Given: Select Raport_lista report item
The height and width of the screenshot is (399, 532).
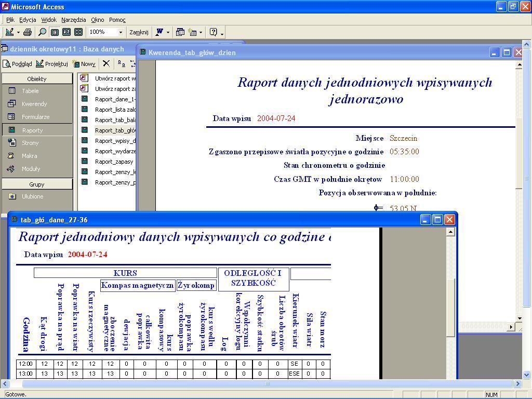Looking at the screenshot, I should click(x=108, y=110).
